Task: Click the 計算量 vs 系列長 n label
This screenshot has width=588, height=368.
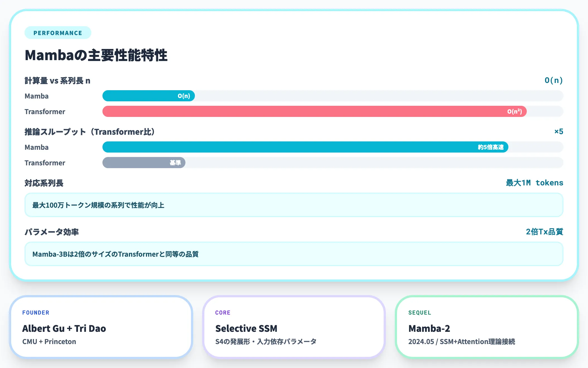Action: coord(57,81)
